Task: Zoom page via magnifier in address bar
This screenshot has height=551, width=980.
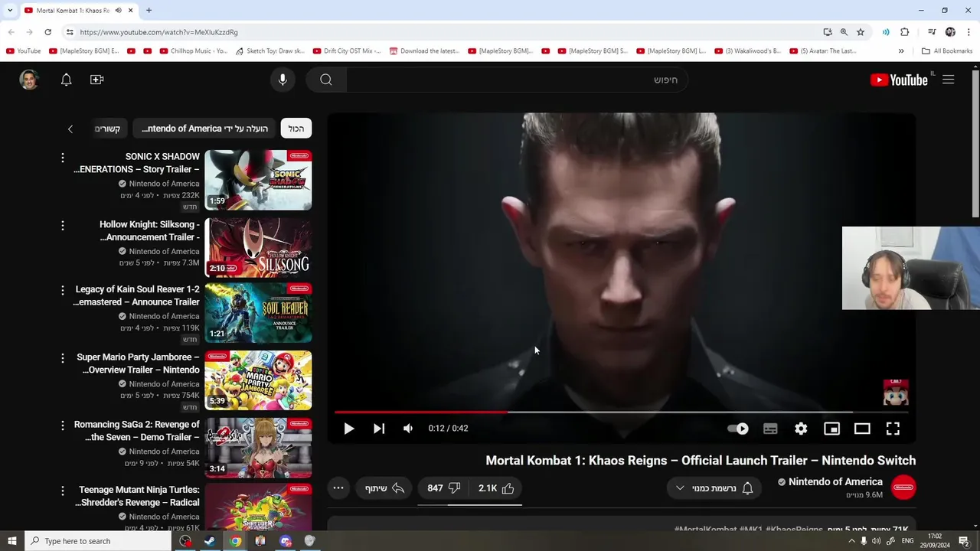Action: click(844, 32)
